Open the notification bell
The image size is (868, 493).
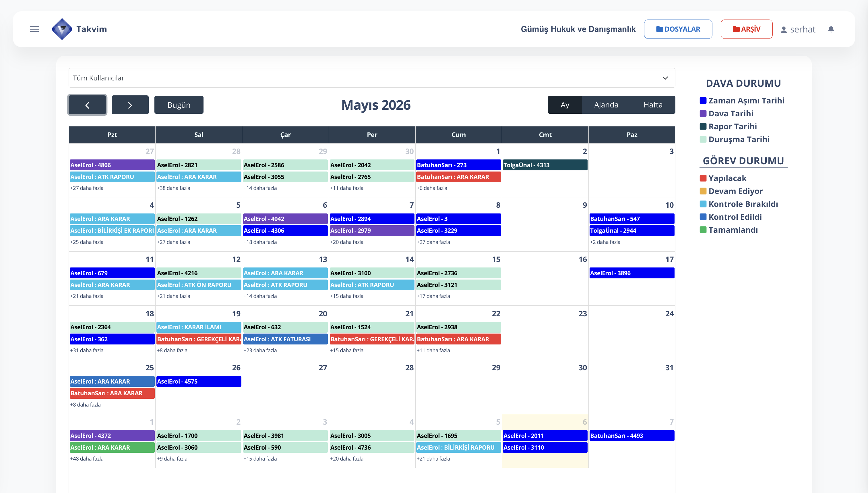pos(831,29)
